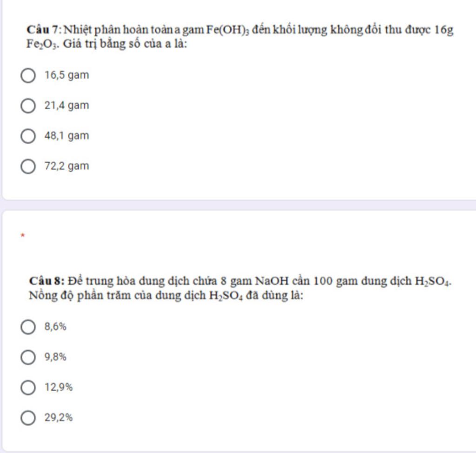Image resolution: width=476 pixels, height=453 pixels.
Task: Pick the 72,2 gam radio button
Action: tap(28, 167)
